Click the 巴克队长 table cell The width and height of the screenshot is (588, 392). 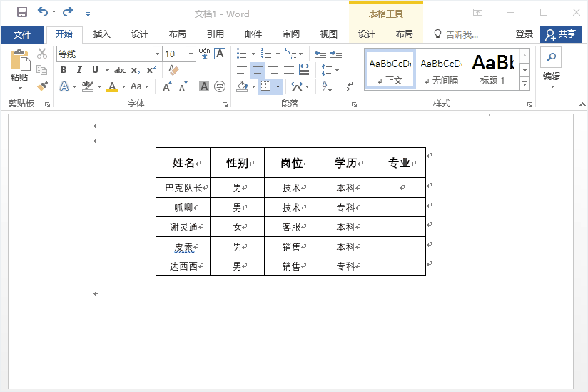[183, 187]
